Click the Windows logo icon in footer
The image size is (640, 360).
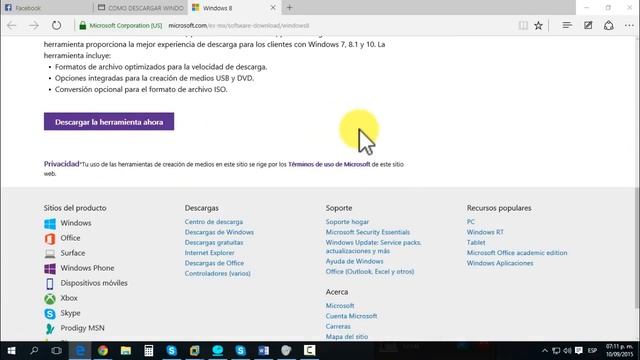click(x=50, y=223)
